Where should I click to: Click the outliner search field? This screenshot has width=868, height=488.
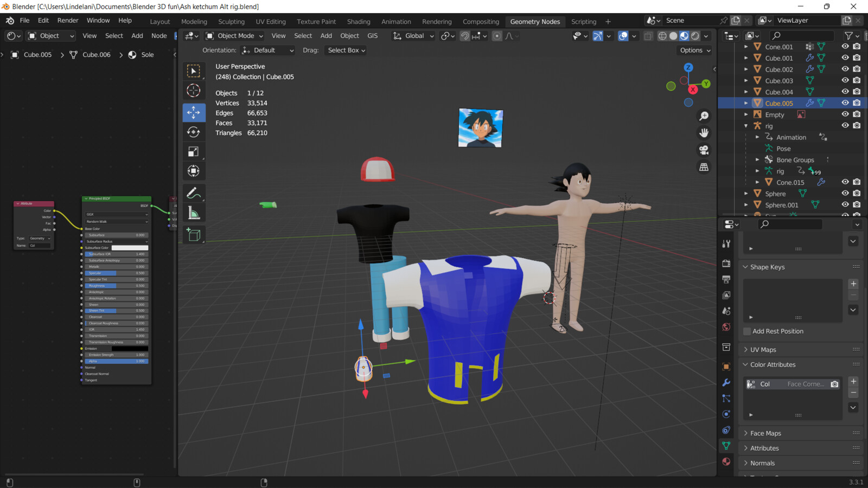pyautogui.click(x=801, y=36)
